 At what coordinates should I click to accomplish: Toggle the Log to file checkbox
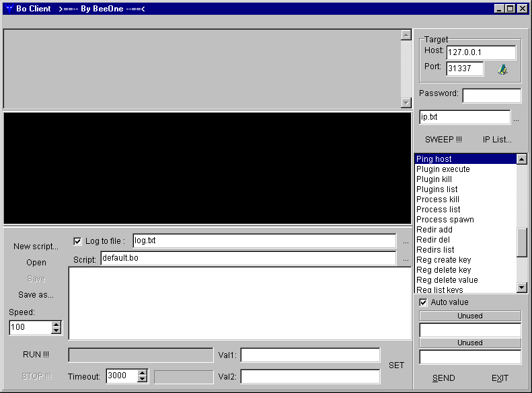coord(77,241)
